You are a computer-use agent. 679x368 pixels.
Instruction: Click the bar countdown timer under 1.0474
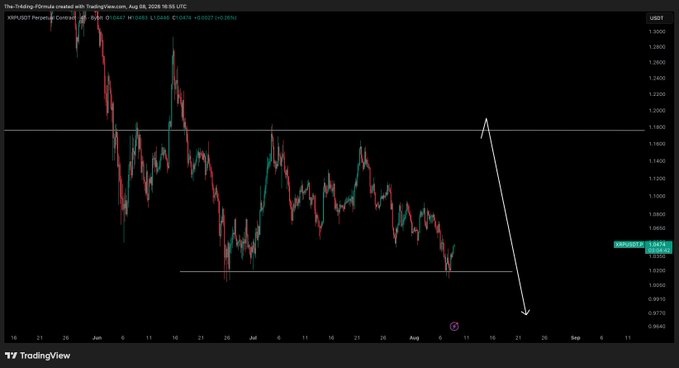click(x=658, y=250)
